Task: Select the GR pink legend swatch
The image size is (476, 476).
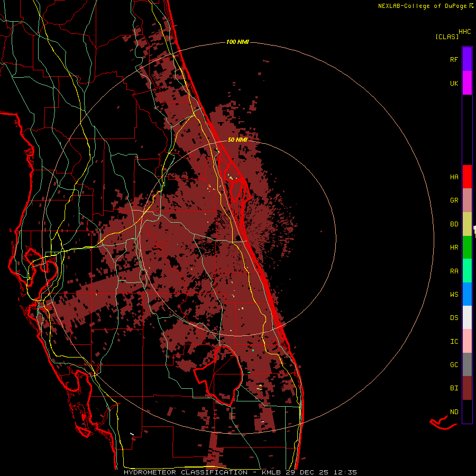Action: click(x=467, y=200)
